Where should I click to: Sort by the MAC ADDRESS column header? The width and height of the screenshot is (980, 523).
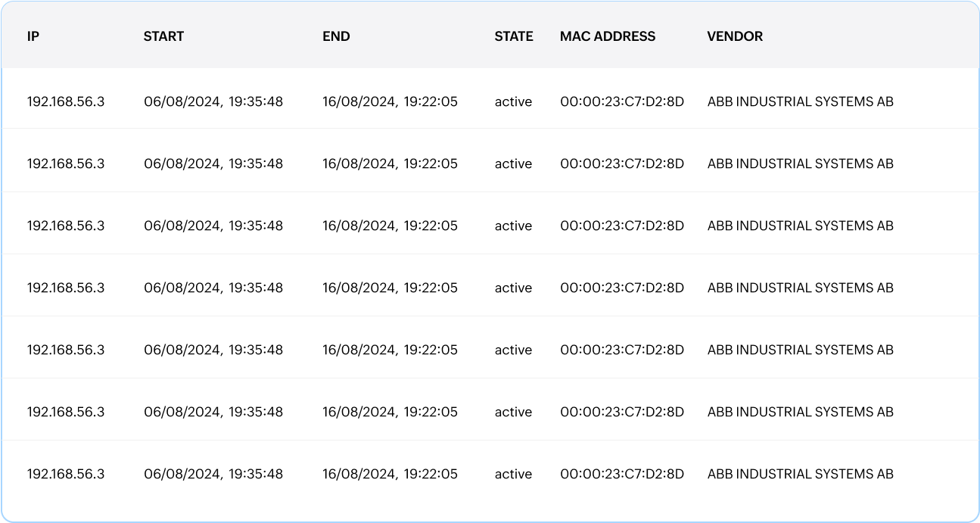608,36
